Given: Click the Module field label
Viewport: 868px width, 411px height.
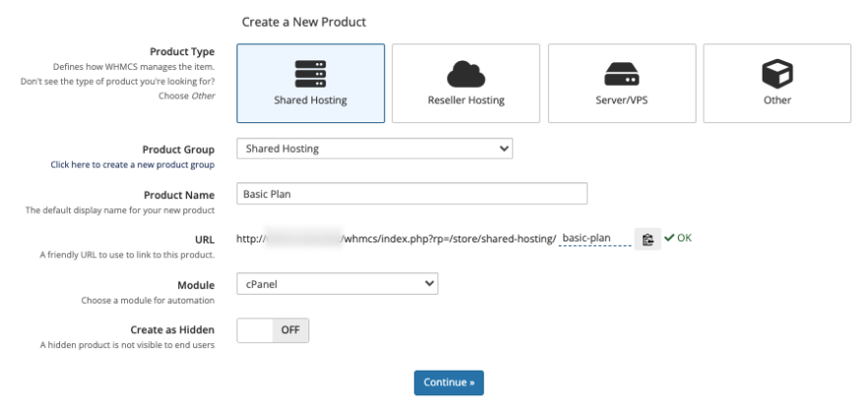Looking at the screenshot, I should (x=196, y=285).
